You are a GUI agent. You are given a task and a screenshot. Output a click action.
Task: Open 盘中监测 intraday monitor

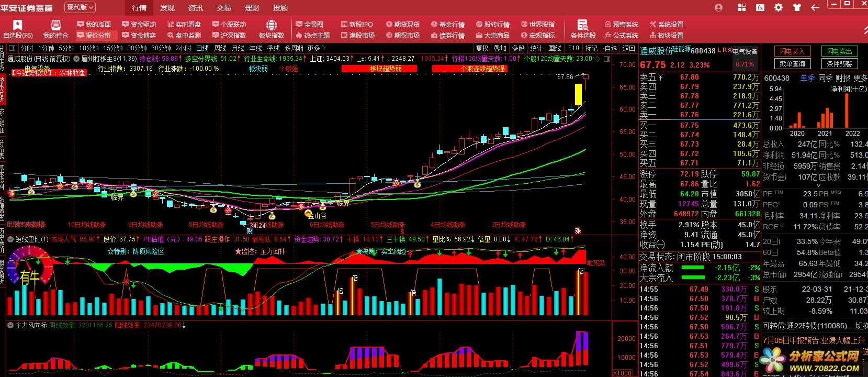click(184, 35)
